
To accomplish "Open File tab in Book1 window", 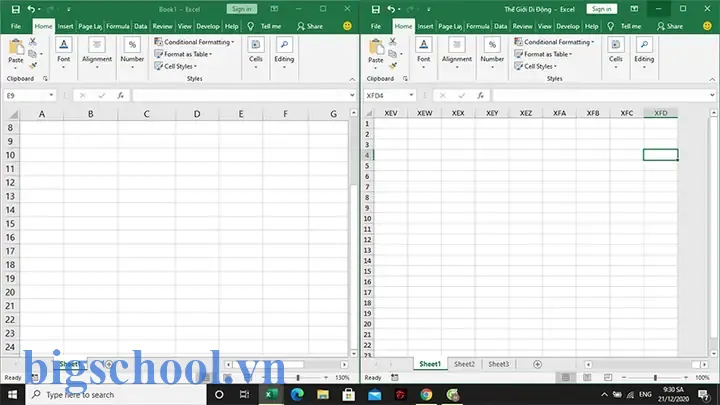I will pyautogui.click(x=16, y=26).
